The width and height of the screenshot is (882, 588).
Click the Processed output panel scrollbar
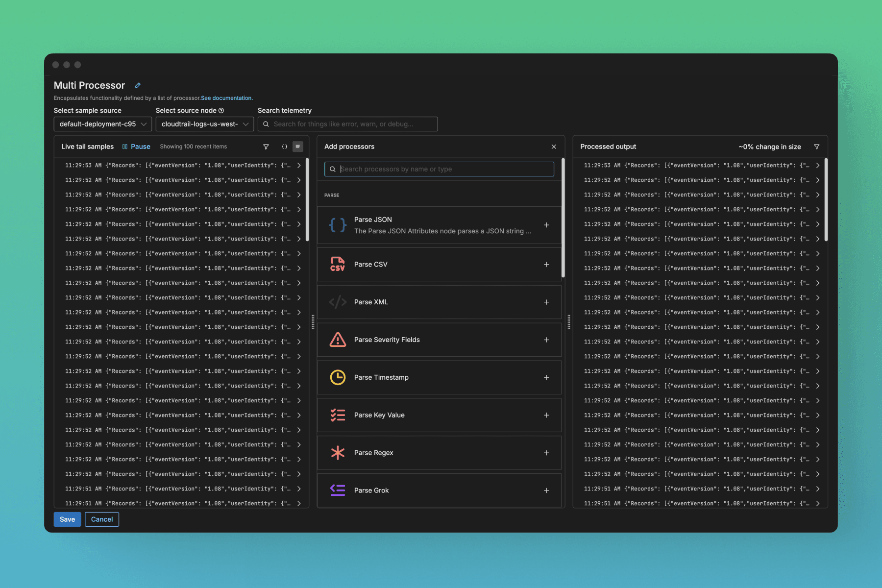coord(826,199)
